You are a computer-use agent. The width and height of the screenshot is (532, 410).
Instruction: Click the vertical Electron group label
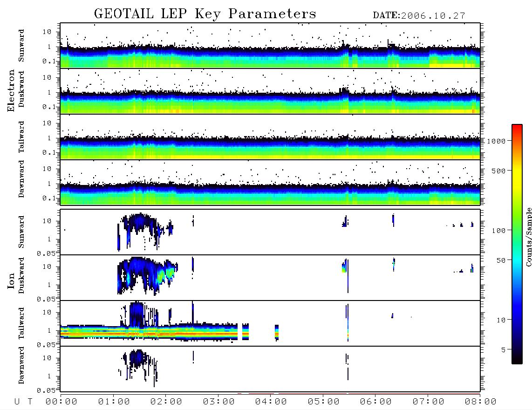(x=11, y=91)
